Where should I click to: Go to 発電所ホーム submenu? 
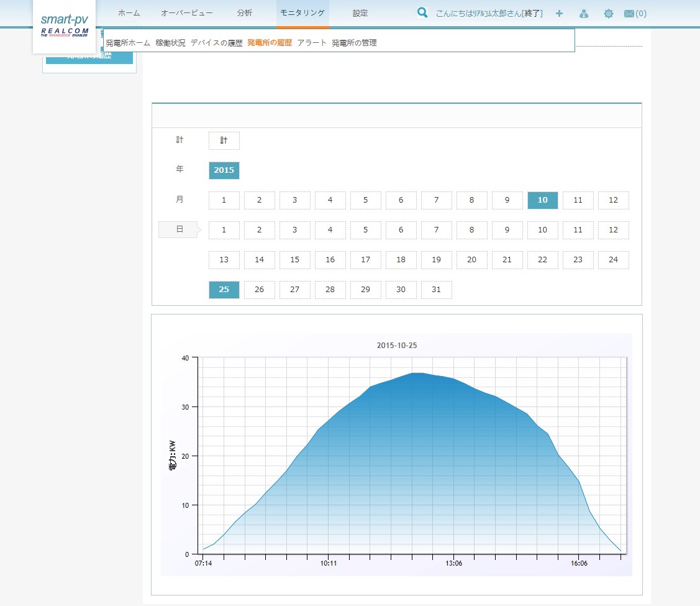[128, 43]
